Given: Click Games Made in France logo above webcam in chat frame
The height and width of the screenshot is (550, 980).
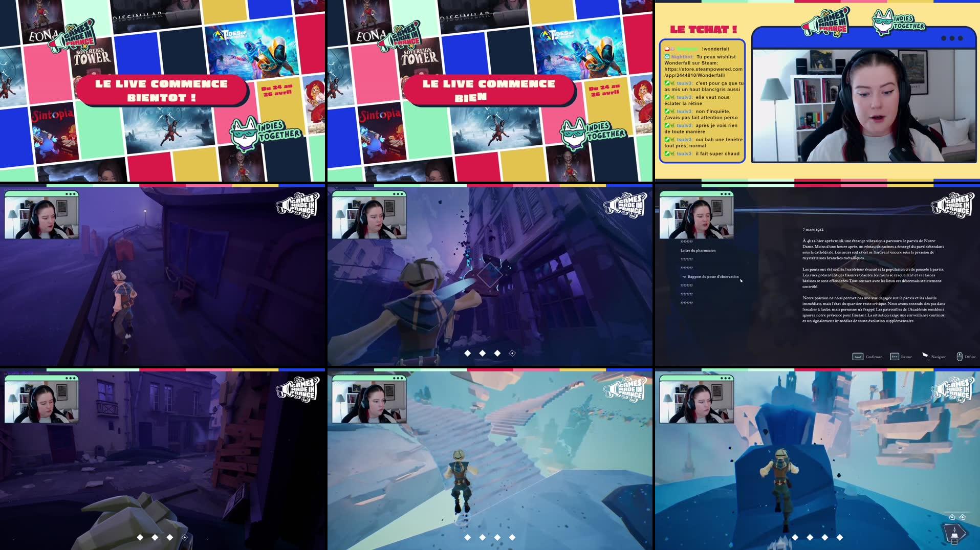Looking at the screenshot, I should (x=825, y=22).
